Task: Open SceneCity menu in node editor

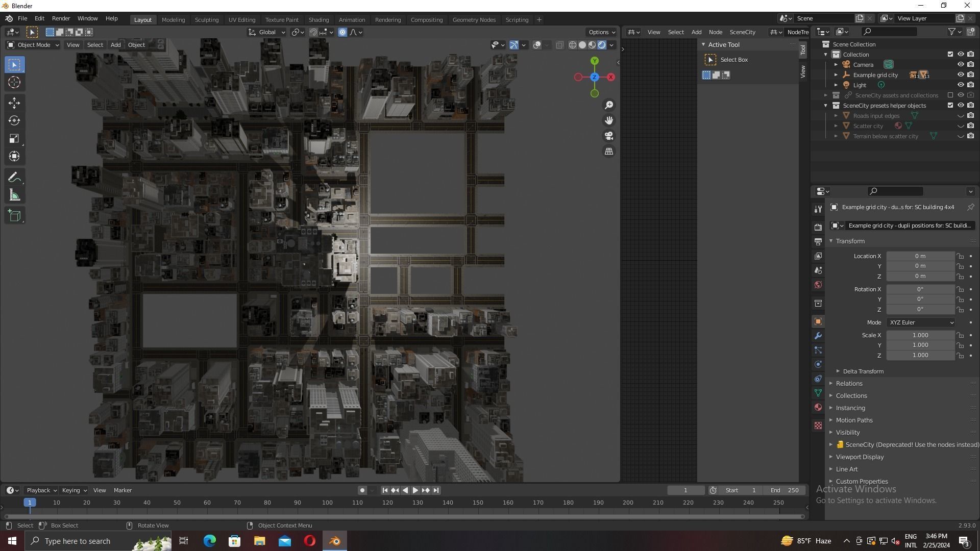Action: click(x=742, y=32)
